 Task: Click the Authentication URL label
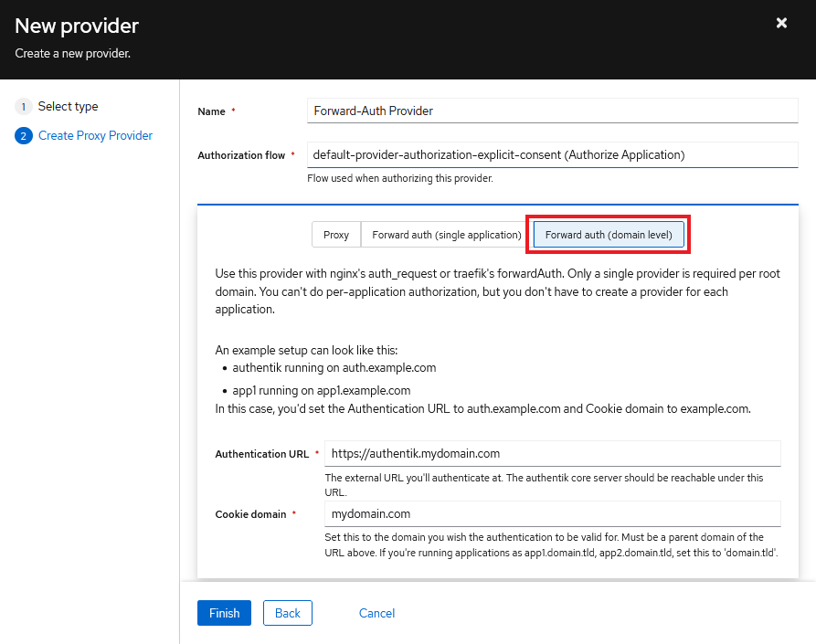tap(261, 454)
